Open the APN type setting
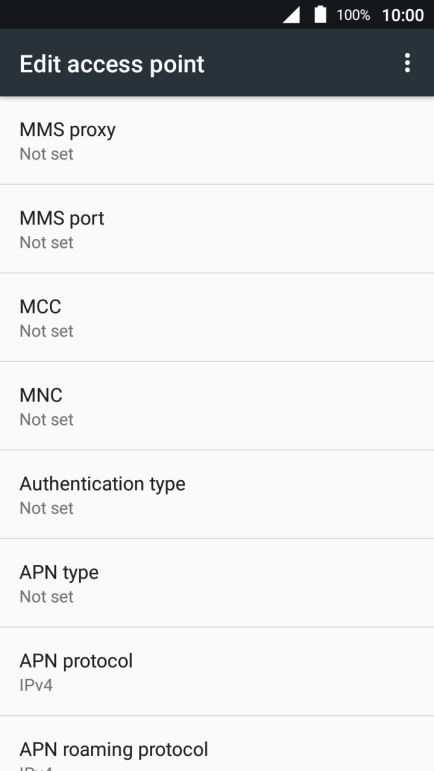 (217, 583)
